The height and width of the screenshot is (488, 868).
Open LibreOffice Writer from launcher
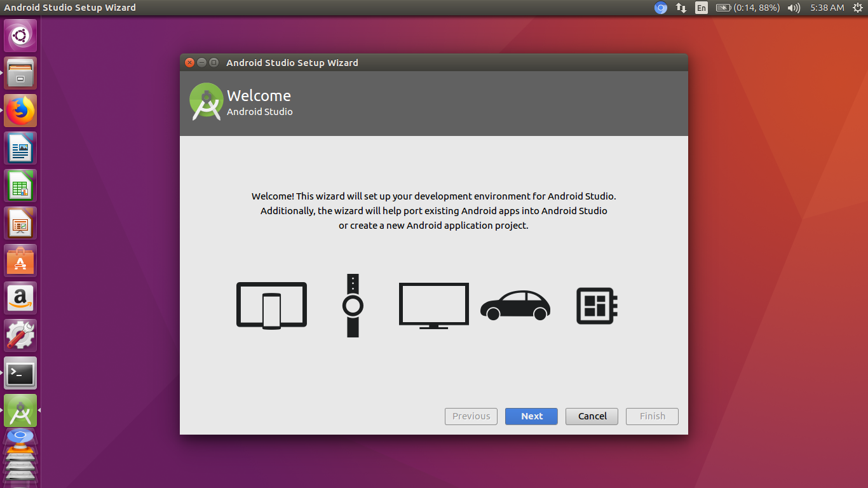[x=20, y=148]
